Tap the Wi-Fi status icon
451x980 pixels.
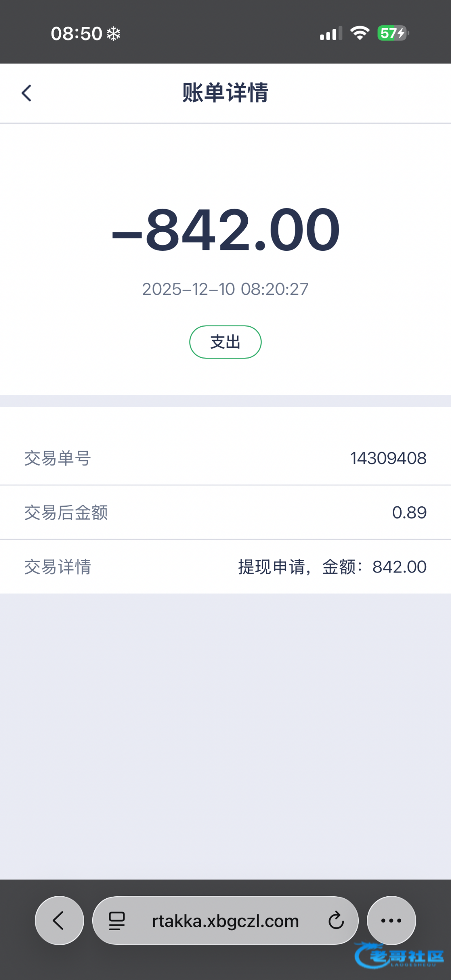coord(360,33)
